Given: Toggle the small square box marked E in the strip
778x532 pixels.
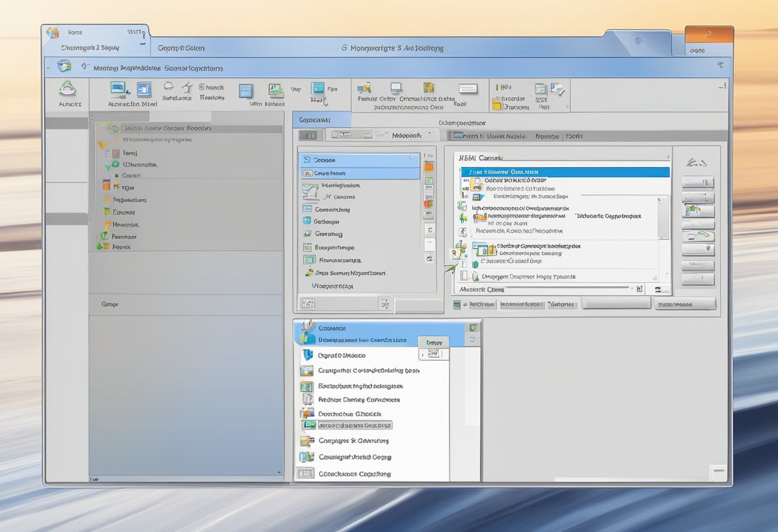Looking at the screenshot, I should pos(429,230).
